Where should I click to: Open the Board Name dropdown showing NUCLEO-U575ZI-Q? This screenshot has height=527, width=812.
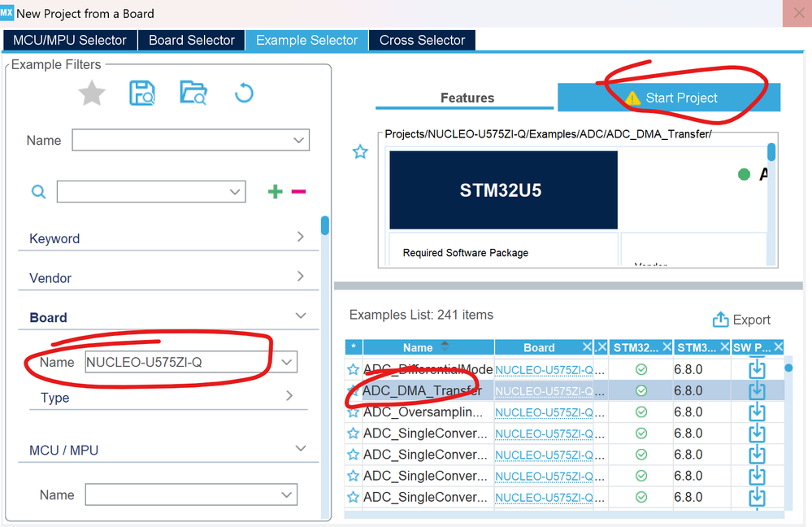tap(288, 362)
